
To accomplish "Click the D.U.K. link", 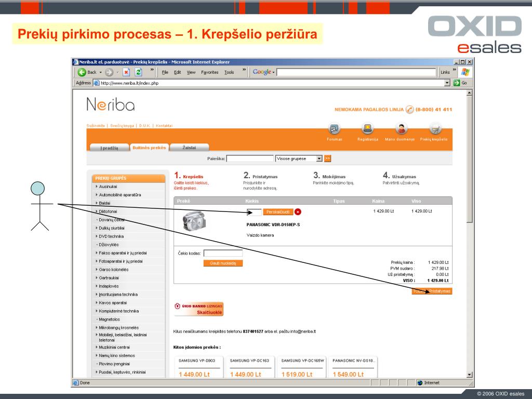I will pos(144,126).
